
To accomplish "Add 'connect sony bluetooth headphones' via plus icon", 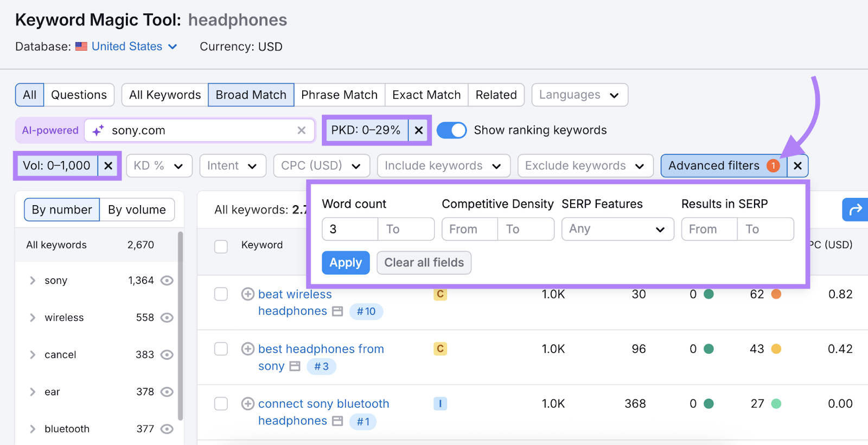I will [x=248, y=404].
